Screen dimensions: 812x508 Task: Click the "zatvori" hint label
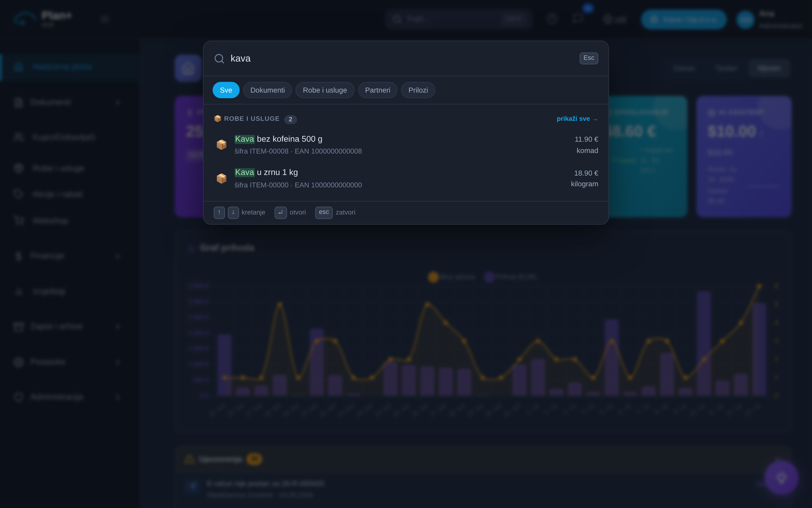tap(345, 212)
